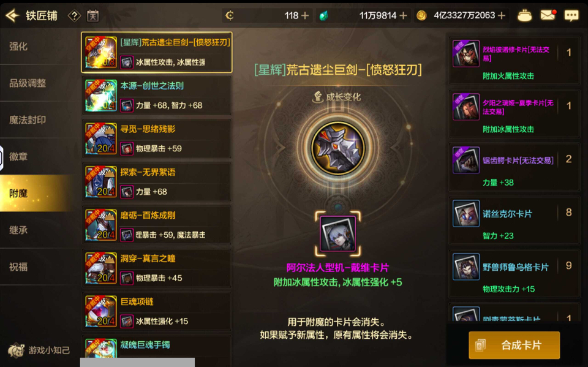Open the treasure pouch icon in top bar
588x367 pixels.
[x=524, y=16]
